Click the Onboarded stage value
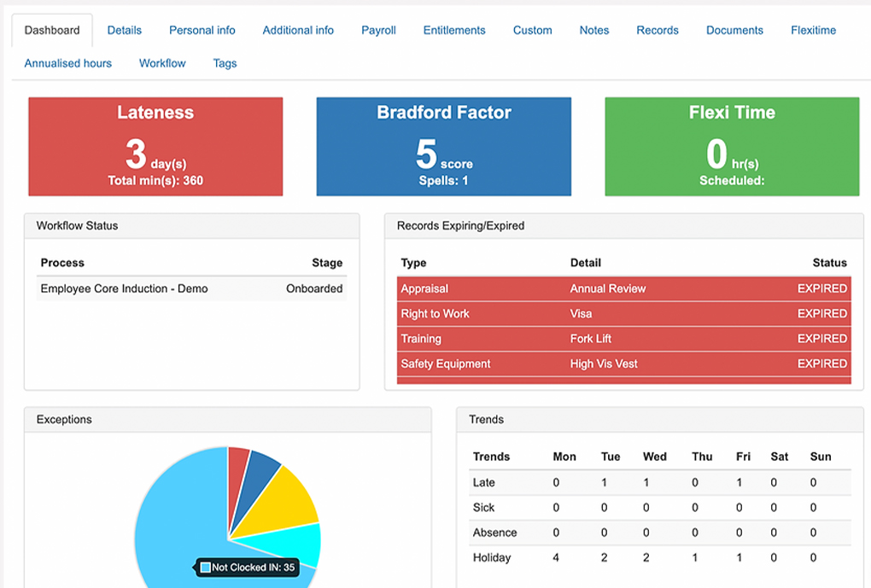The image size is (871, 588). 314,288
